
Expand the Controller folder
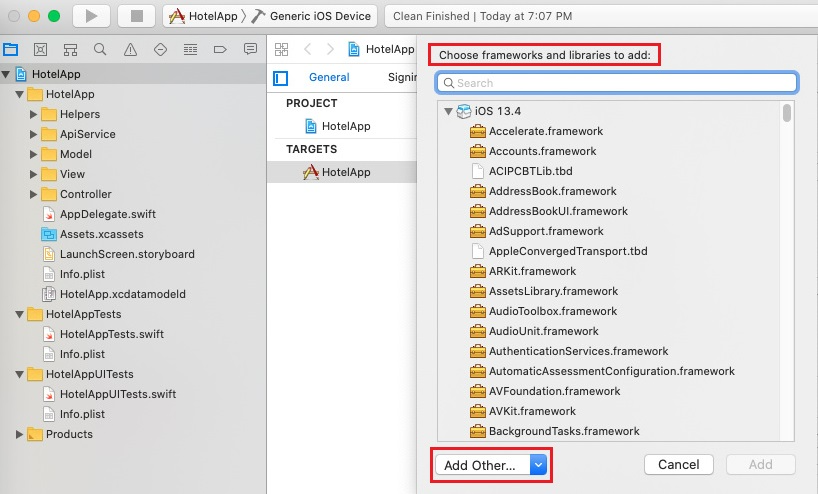[33, 194]
